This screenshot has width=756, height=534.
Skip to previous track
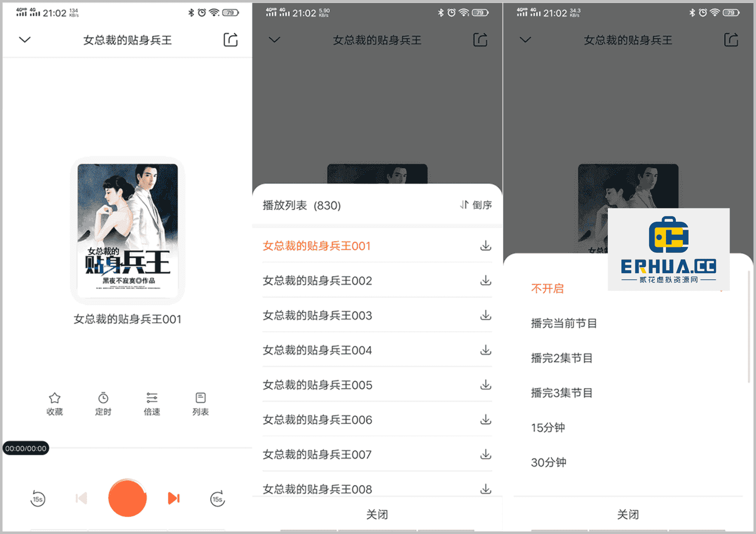(x=81, y=498)
